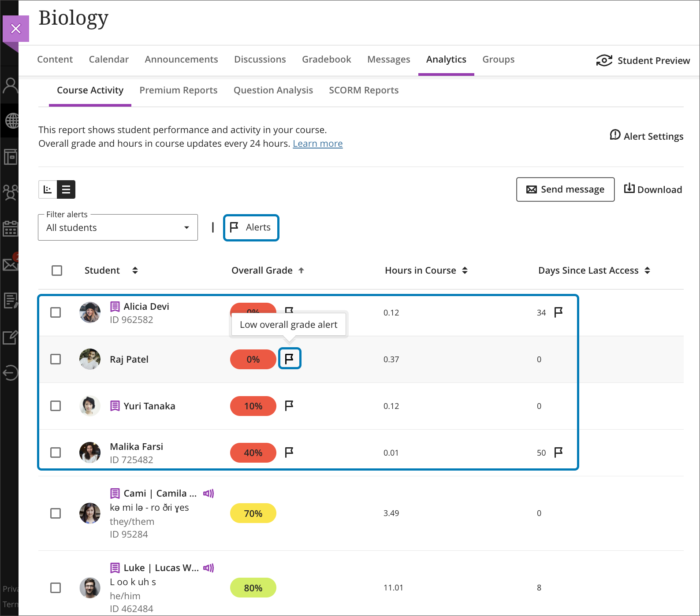
Task: Play Luke's name pronunciation audio
Action: (209, 568)
